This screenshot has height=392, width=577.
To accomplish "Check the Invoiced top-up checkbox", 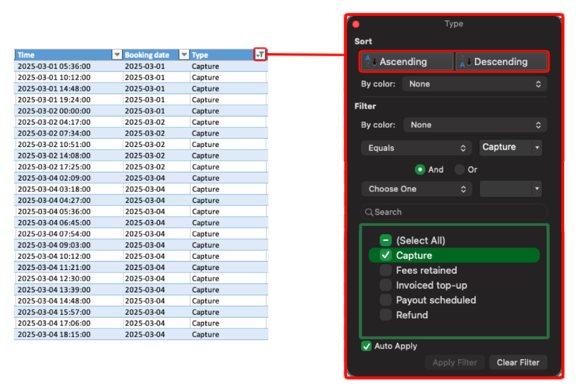I will [385, 285].
